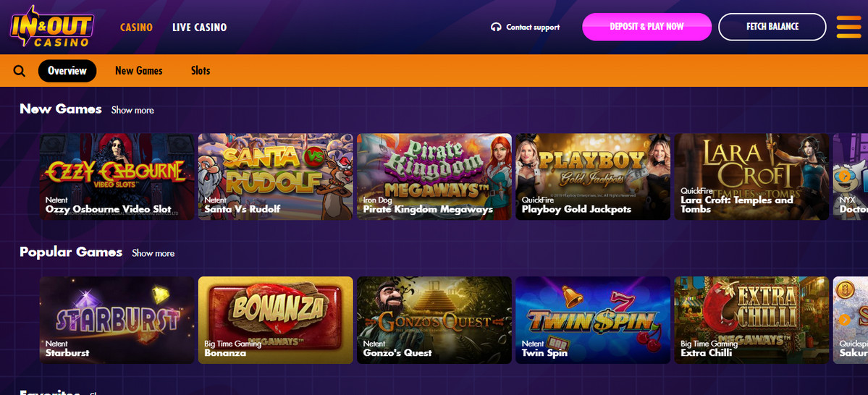Switch to the New Games tab
Image resolution: width=868 pixels, height=395 pixels.
[x=139, y=71]
